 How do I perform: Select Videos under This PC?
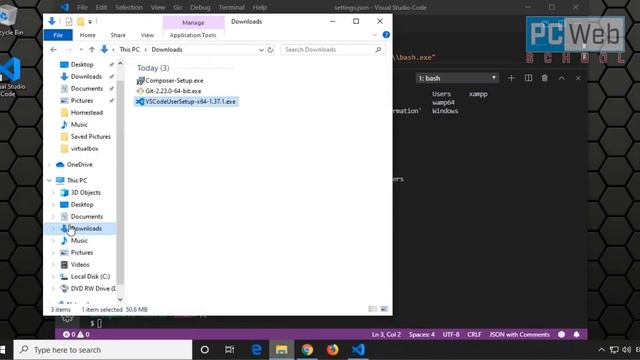click(80, 264)
